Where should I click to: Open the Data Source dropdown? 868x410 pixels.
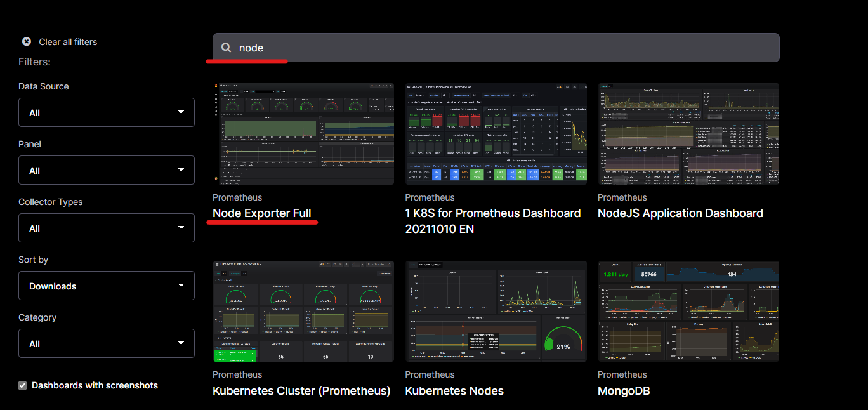tap(107, 112)
